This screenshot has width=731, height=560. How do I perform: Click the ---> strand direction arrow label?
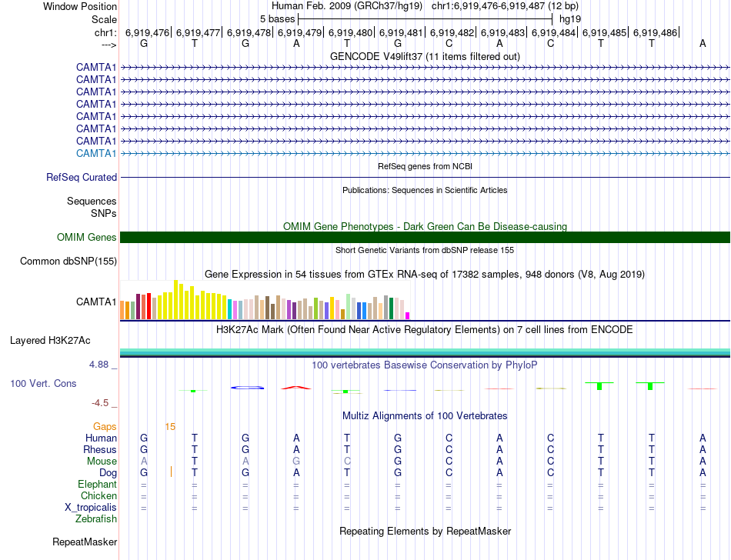pos(109,45)
